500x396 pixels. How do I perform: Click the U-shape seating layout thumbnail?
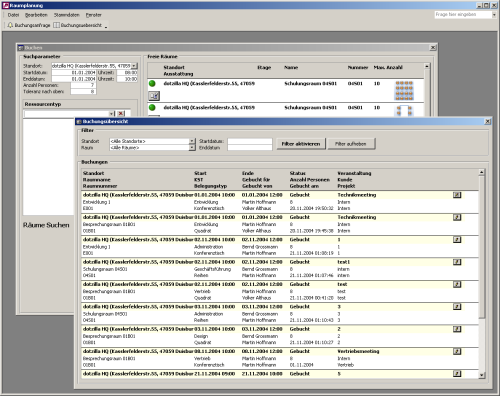(404, 111)
